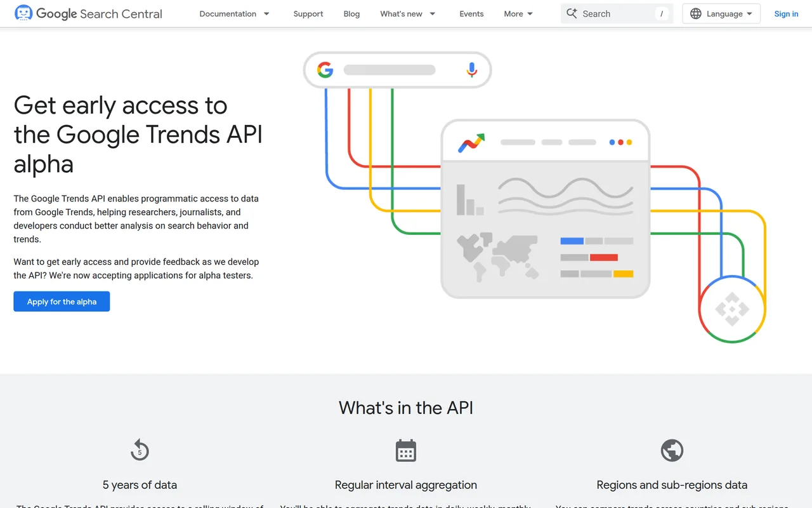Click the globe icon above Regions data
Image resolution: width=812 pixels, height=508 pixels.
[x=672, y=451]
